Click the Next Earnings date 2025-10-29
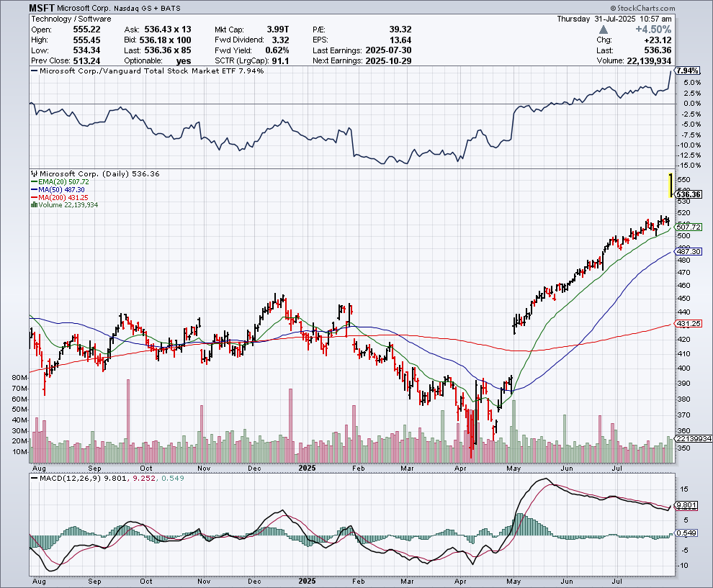The width and height of the screenshot is (713, 588). (388, 61)
